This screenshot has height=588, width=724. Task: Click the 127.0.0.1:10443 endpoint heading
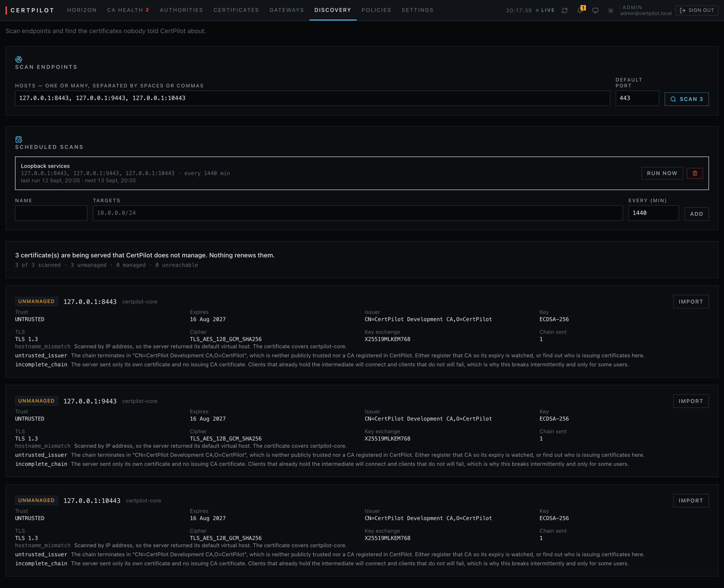(92, 501)
